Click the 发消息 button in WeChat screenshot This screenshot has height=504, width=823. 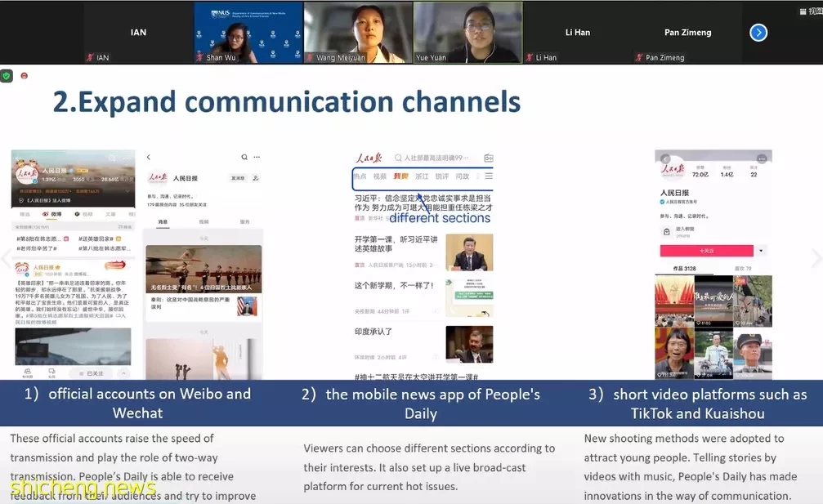(x=238, y=178)
